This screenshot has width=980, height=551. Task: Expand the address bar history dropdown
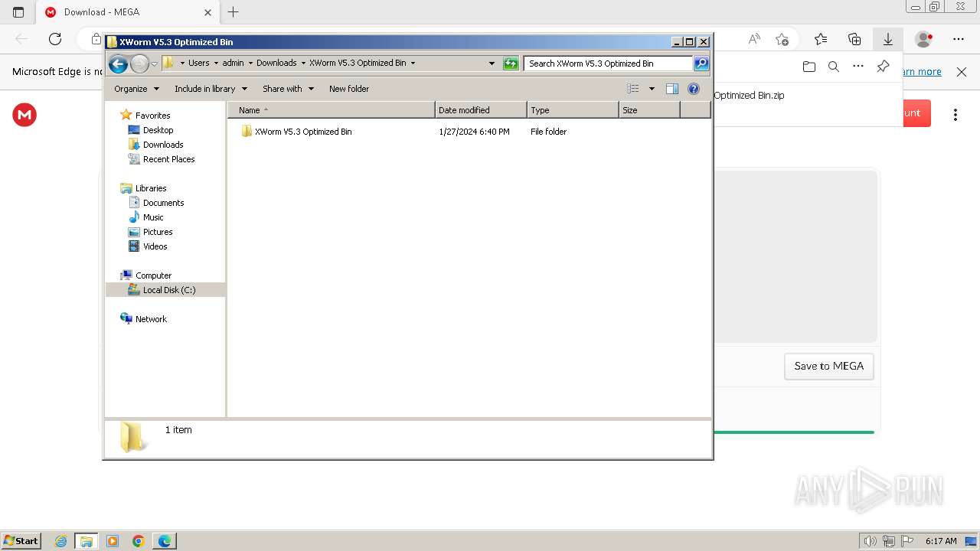click(492, 64)
